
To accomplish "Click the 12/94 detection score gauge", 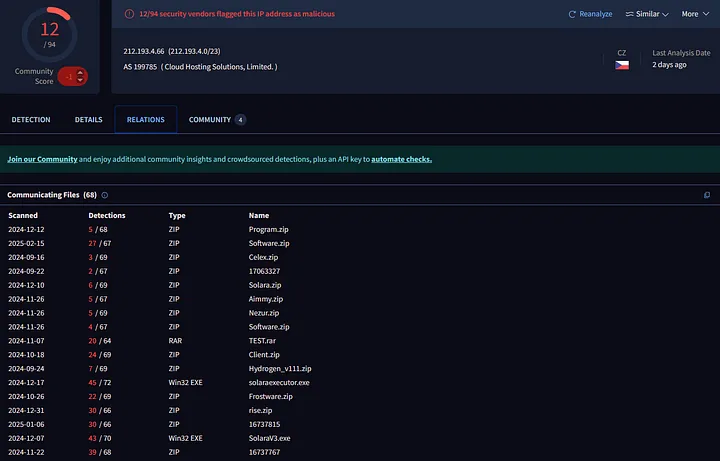I will 50,34.
